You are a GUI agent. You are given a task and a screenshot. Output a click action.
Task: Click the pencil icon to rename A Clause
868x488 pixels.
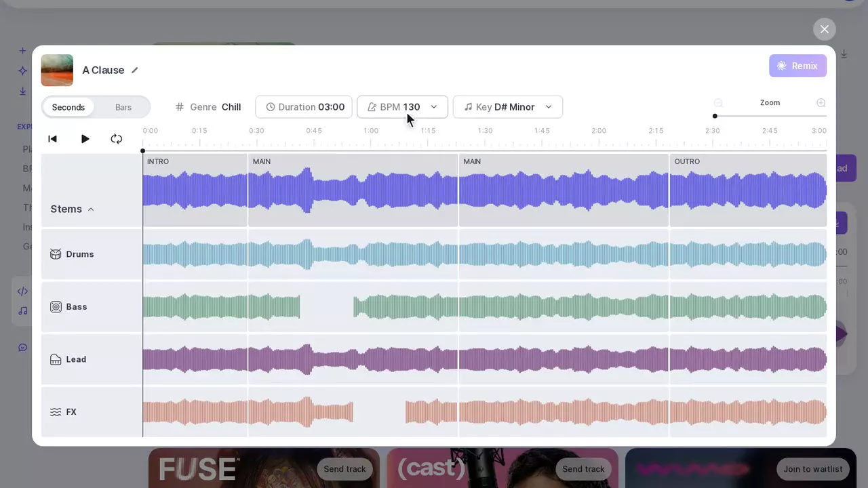click(x=135, y=70)
